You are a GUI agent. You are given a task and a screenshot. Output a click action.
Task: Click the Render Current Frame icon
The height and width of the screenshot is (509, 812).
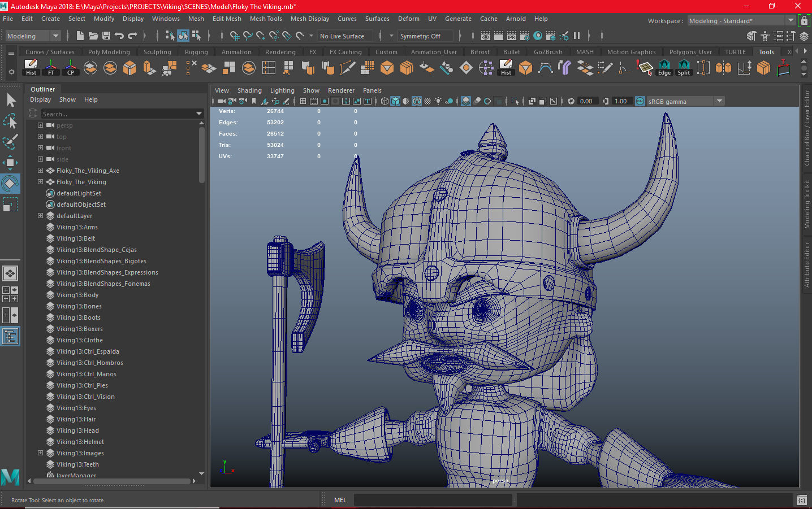click(499, 36)
